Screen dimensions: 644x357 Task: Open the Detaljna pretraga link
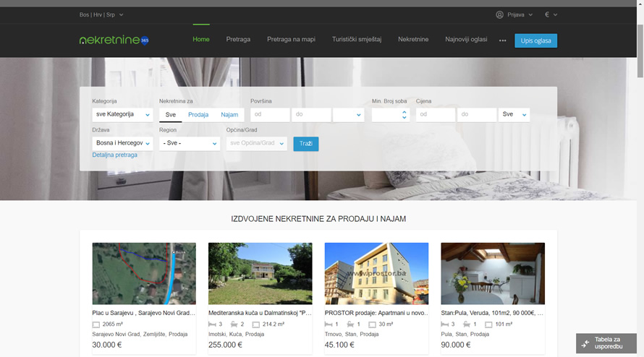click(114, 155)
